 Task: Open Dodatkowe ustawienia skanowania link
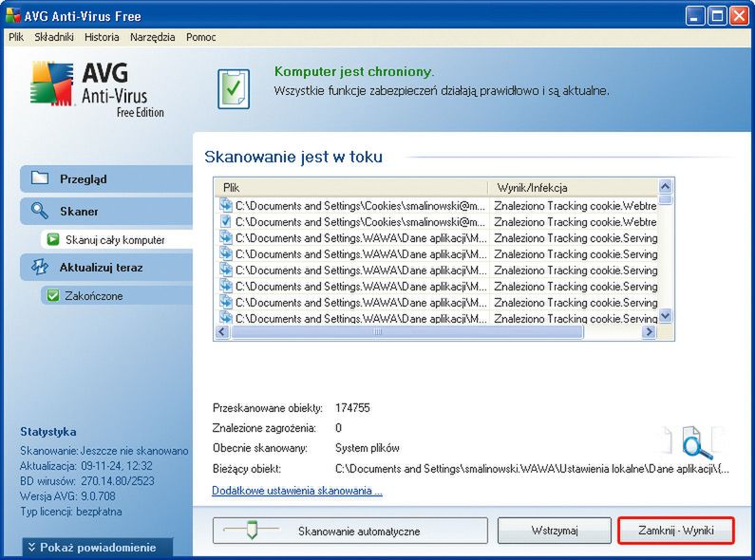coord(297,491)
